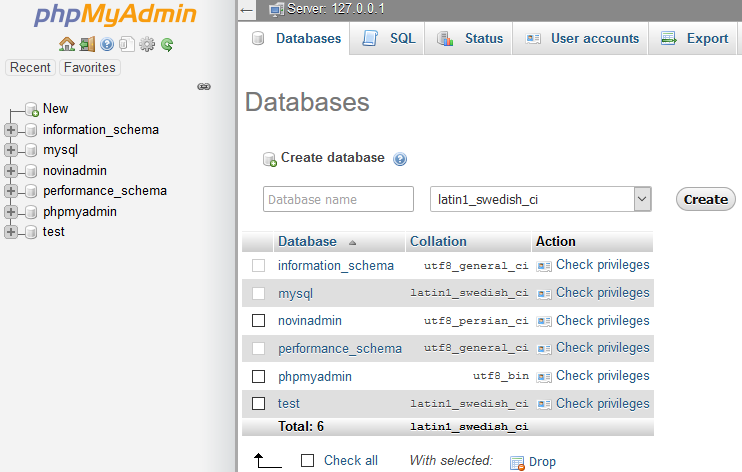The height and width of the screenshot is (472, 742).
Task: Toggle the Check all checkbox
Action: [x=308, y=460]
